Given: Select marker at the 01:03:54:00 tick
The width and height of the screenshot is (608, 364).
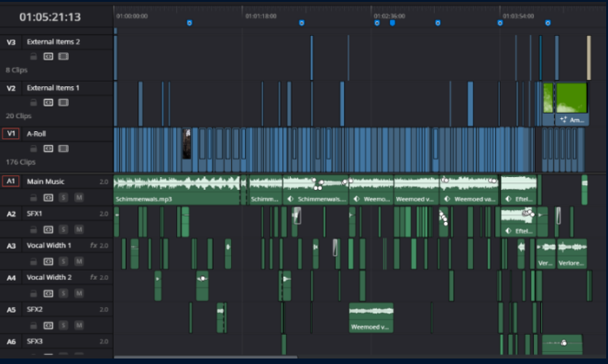Looking at the screenshot, I should click(x=500, y=23).
